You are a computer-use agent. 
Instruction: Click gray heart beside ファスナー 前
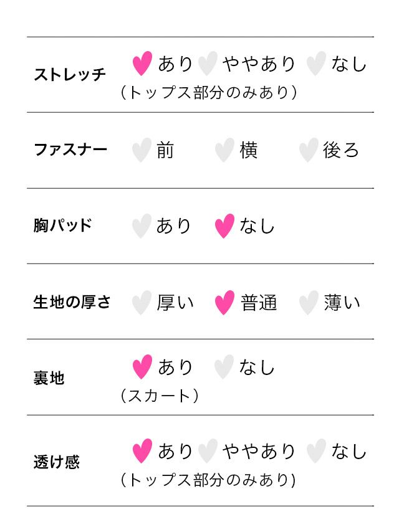142,150
